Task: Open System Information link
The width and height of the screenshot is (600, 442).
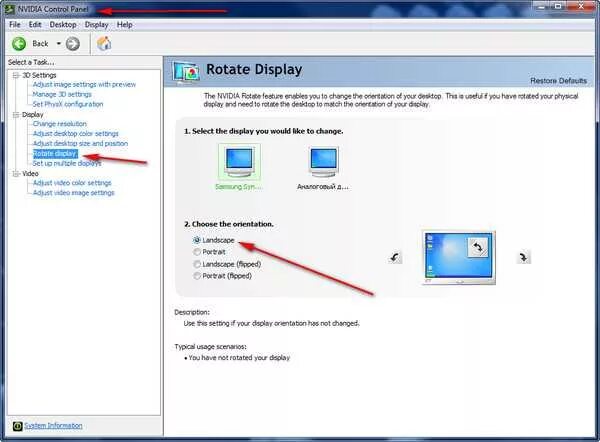Action: tap(53, 426)
